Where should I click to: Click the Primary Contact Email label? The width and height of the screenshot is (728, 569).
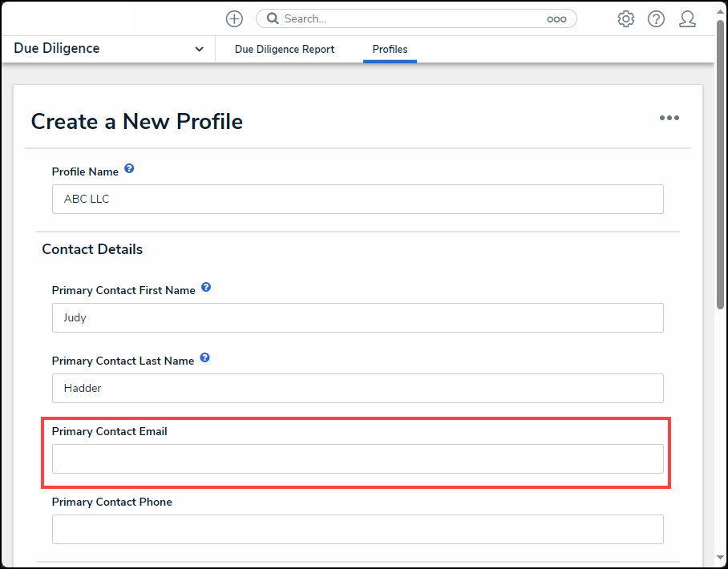110,432
